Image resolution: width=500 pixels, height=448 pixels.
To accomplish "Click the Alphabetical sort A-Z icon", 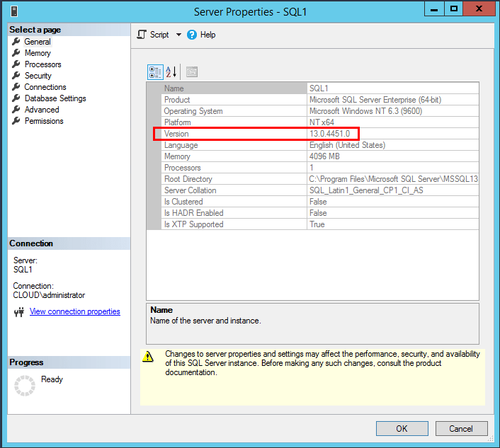I will tap(171, 72).
